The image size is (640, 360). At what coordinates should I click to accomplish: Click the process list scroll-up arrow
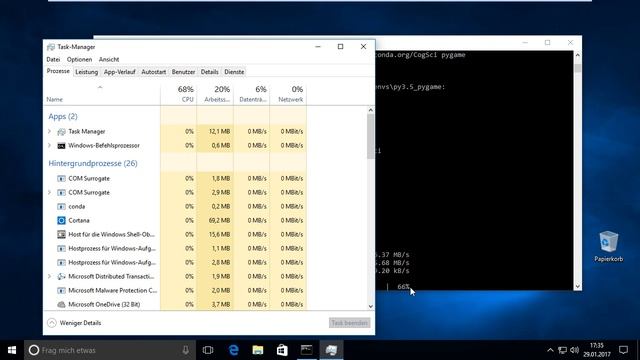[x=370, y=110]
